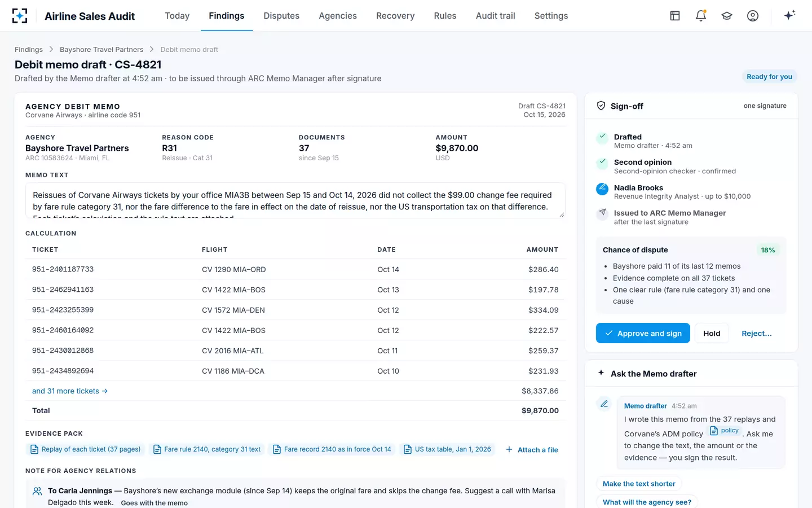Click the Nadia Brooks signer entry
The image size is (812, 508).
pyautogui.click(x=691, y=192)
